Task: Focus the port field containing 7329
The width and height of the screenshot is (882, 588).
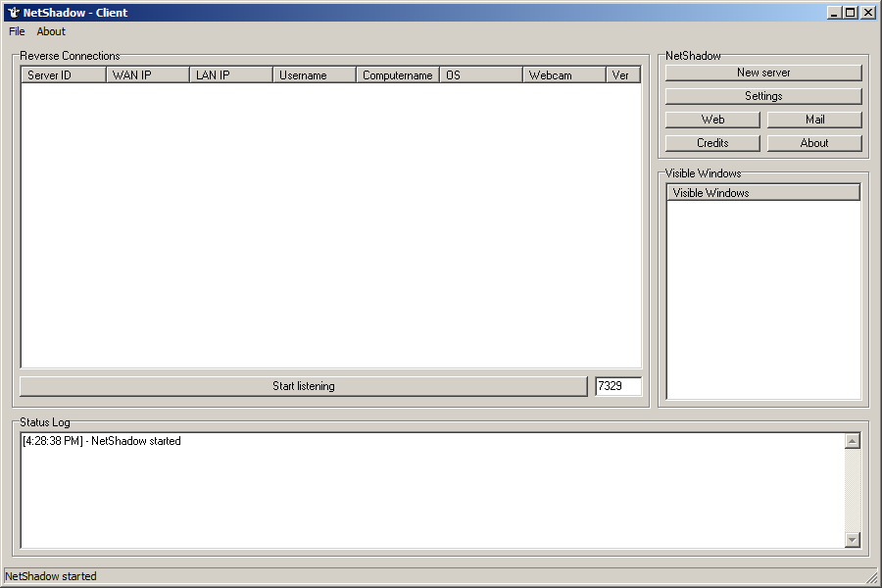Action: click(617, 386)
